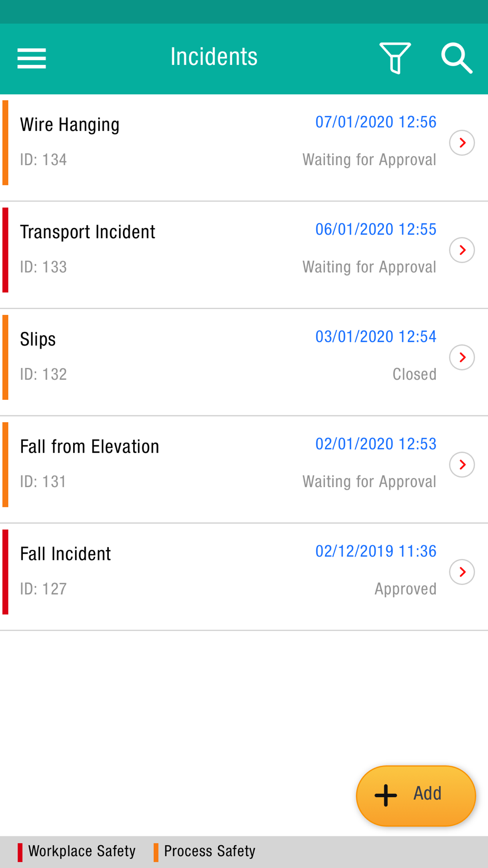488x868 pixels.
Task: Click the Incidents header title
Action: tap(214, 57)
